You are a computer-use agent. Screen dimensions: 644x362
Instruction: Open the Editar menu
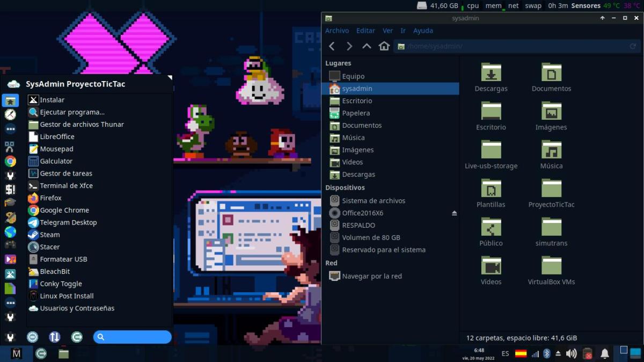[365, 31]
